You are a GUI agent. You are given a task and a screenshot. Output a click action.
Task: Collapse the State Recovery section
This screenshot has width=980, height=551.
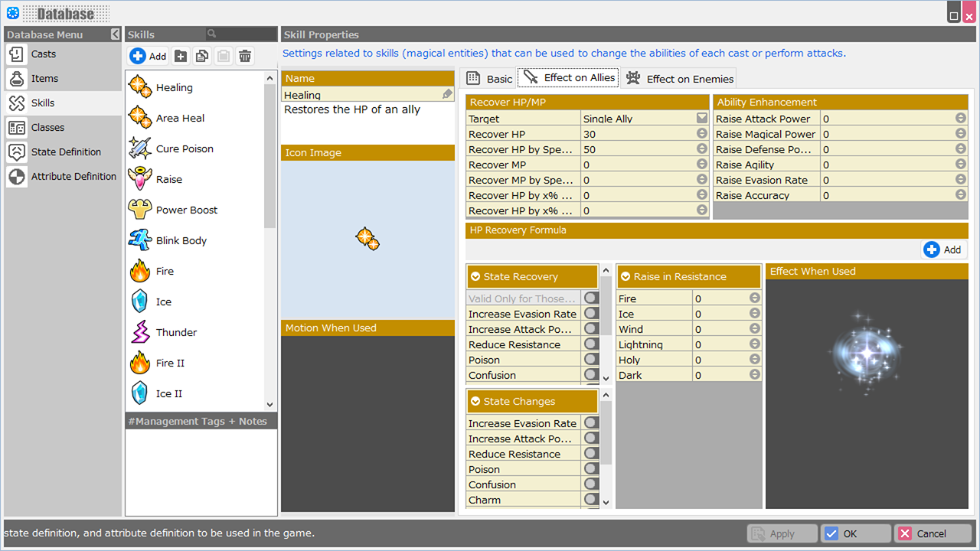pos(475,277)
